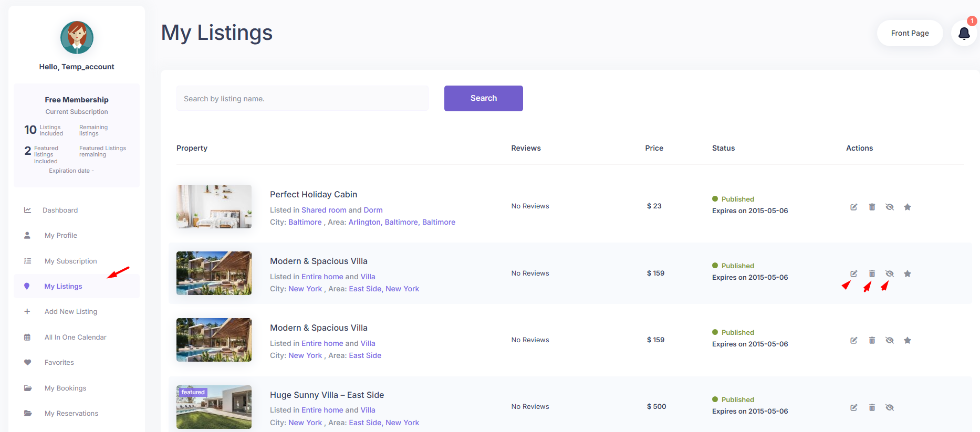Open Add New Listing page
980x432 pixels.
71,311
